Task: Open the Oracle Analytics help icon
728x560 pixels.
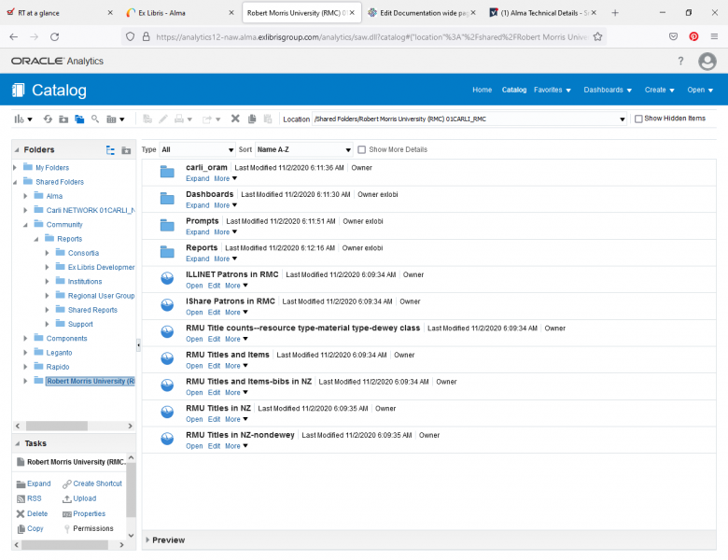Action: point(680,61)
